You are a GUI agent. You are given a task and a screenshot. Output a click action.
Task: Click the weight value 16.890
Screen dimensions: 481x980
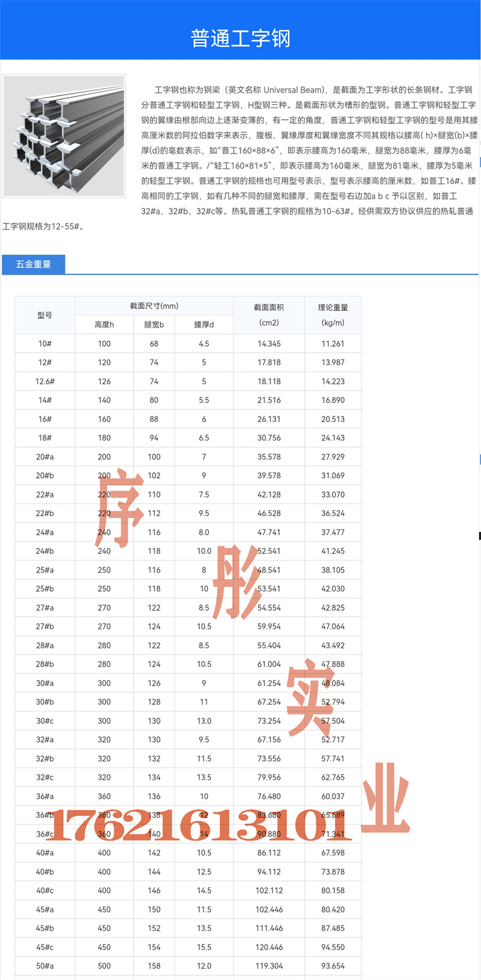coord(333,400)
